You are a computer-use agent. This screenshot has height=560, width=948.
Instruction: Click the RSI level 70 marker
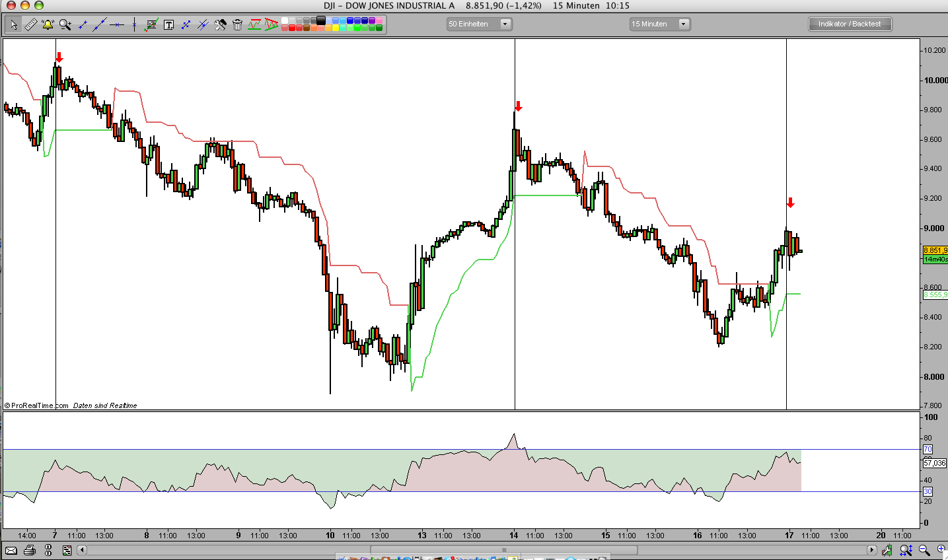click(x=928, y=449)
